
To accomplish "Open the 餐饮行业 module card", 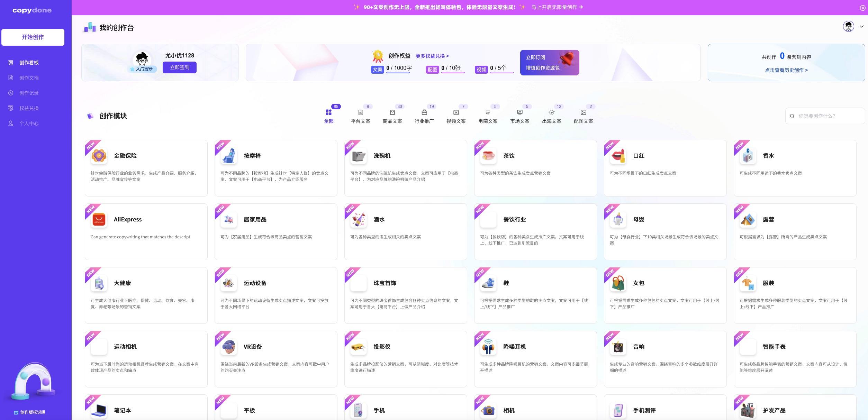I will pyautogui.click(x=535, y=232).
